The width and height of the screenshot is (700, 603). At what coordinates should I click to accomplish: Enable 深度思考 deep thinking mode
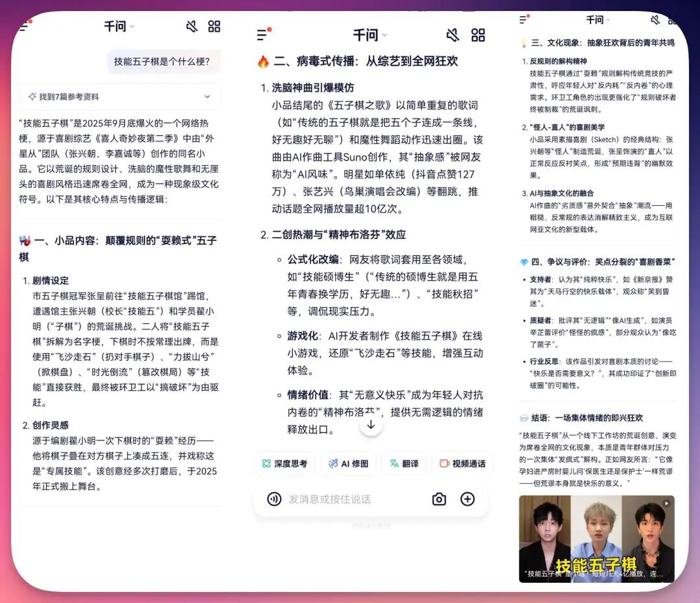coord(285,463)
